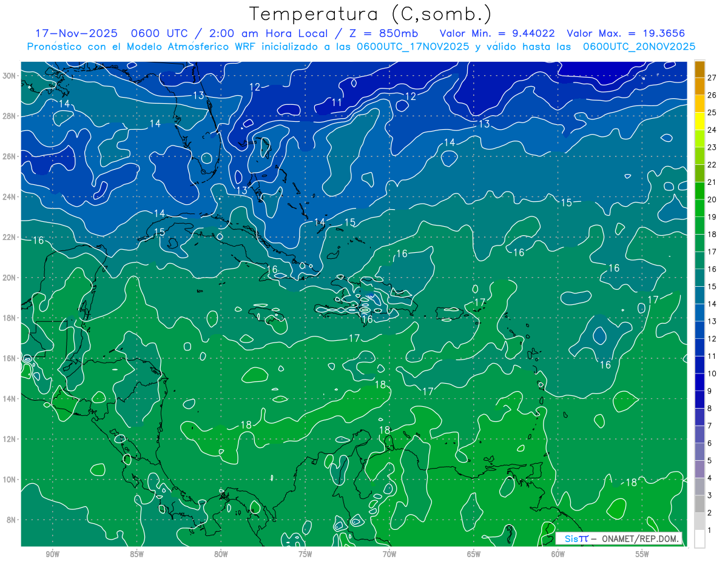Click the '80W' longitude axis label
This screenshot has height=562, width=728.
(221, 554)
